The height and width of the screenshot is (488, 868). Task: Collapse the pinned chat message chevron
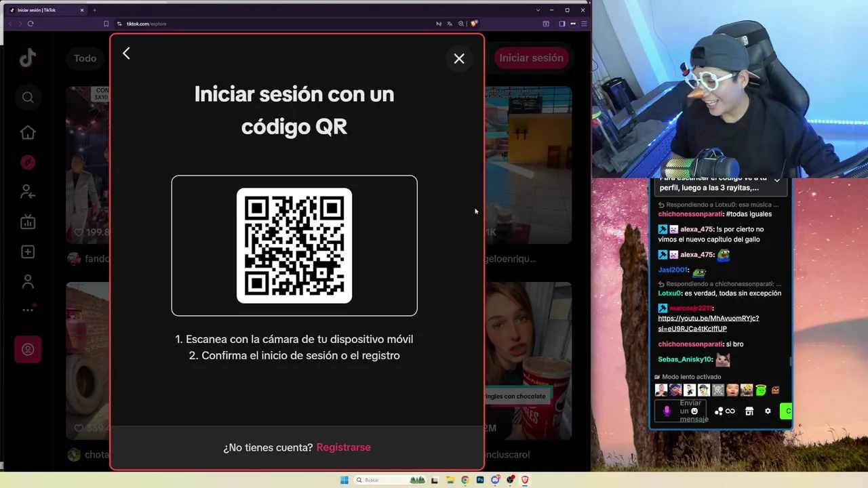point(777,181)
